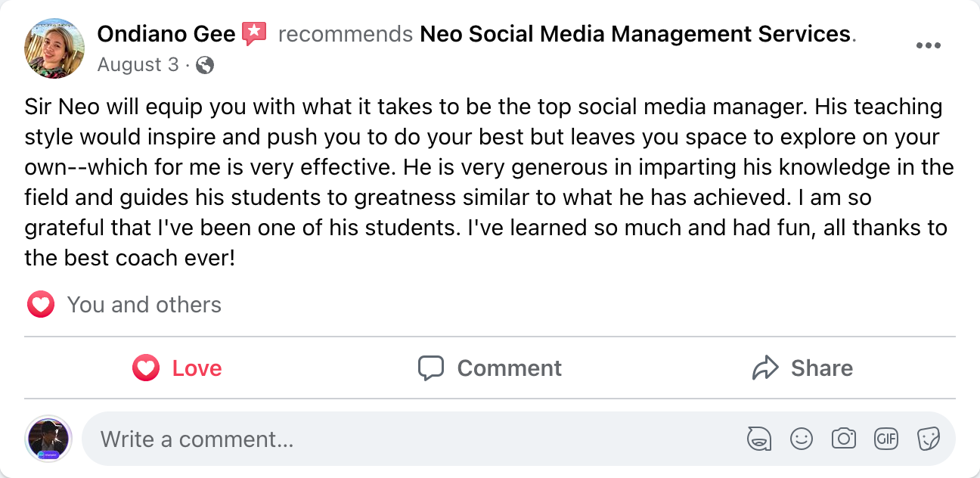
Task: Open the August 3 post timestamp
Action: click(x=138, y=65)
